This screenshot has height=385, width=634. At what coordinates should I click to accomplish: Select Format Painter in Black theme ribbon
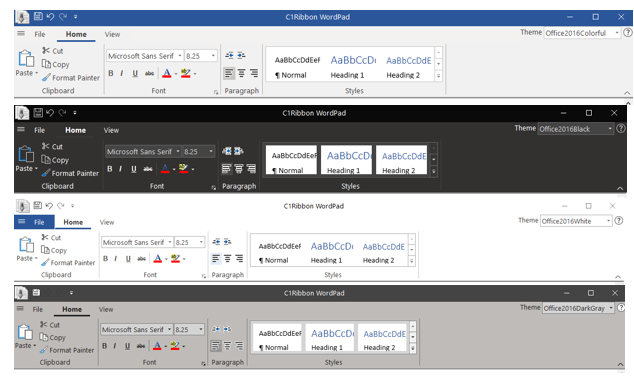70,173
